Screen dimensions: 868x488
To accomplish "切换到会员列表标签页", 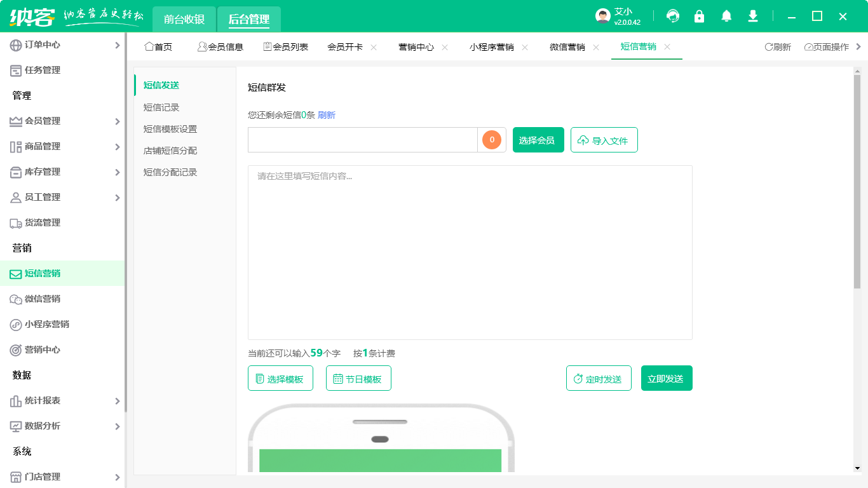I will click(287, 46).
